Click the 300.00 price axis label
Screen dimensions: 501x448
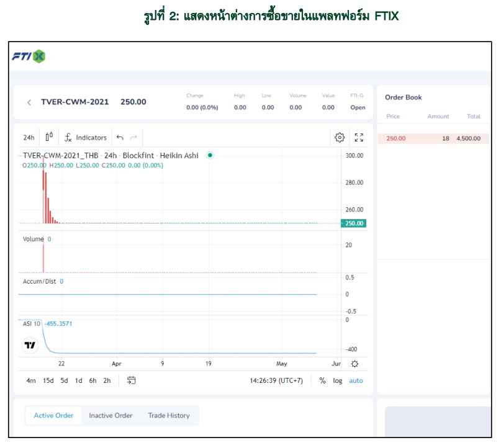pos(354,156)
